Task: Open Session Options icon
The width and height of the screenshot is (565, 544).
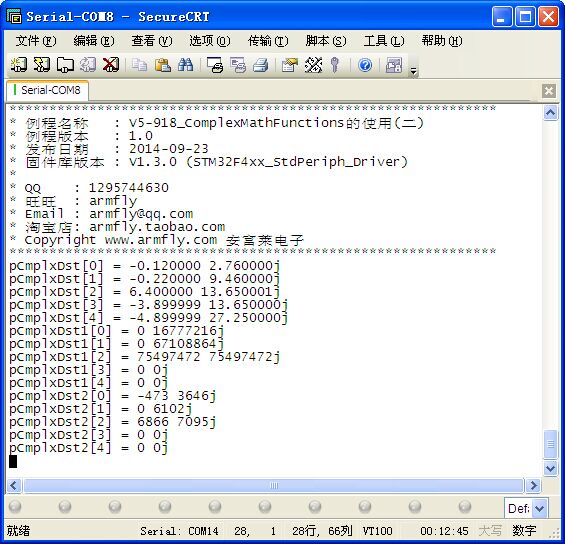Action: pyautogui.click(x=290, y=65)
